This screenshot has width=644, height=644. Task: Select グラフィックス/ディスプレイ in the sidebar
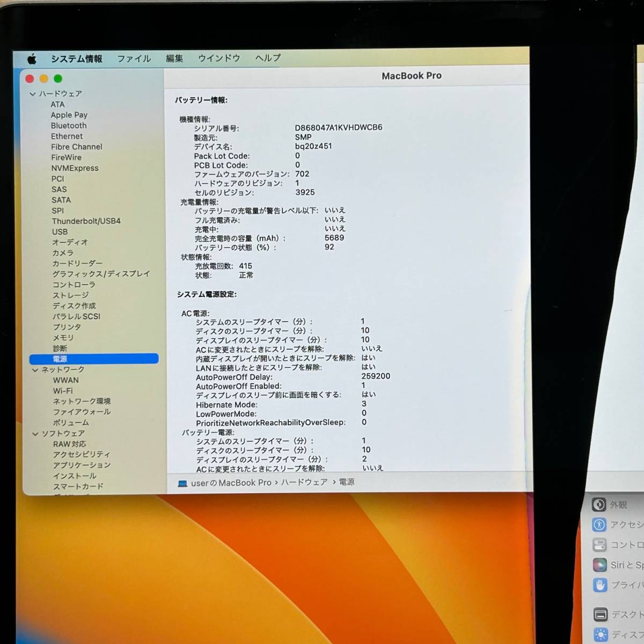(101, 274)
